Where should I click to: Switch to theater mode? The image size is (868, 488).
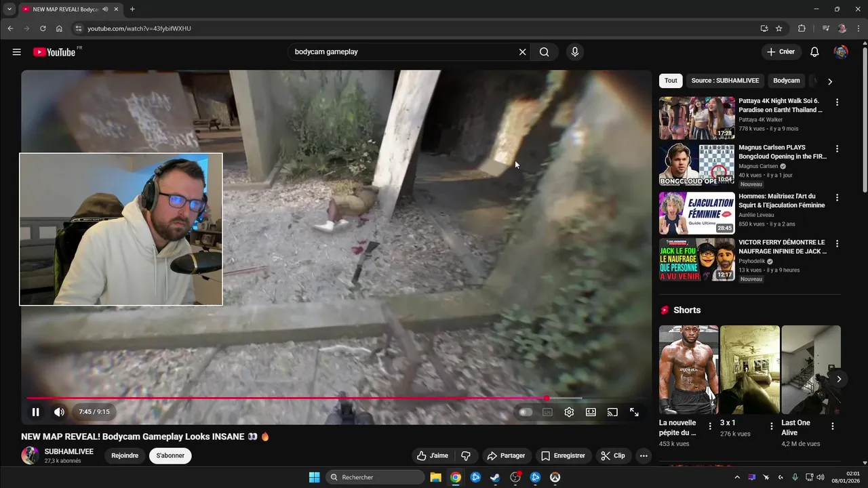pyautogui.click(x=591, y=412)
